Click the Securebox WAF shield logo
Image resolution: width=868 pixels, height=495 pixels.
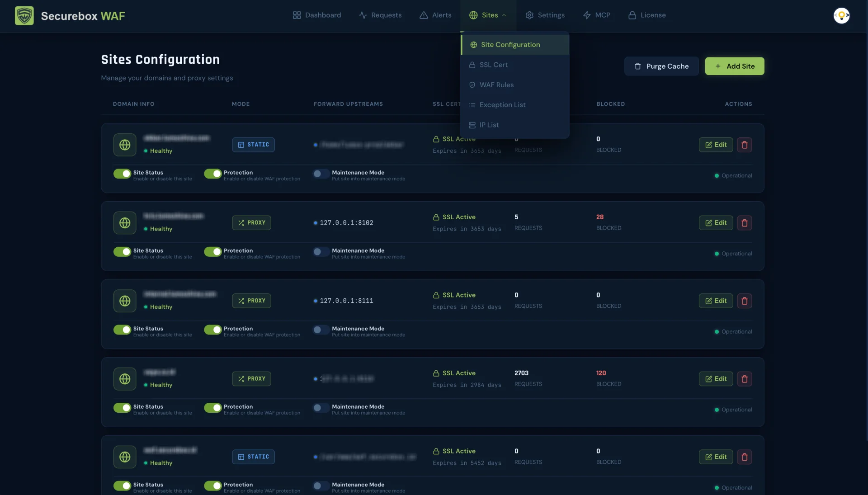tap(24, 15)
